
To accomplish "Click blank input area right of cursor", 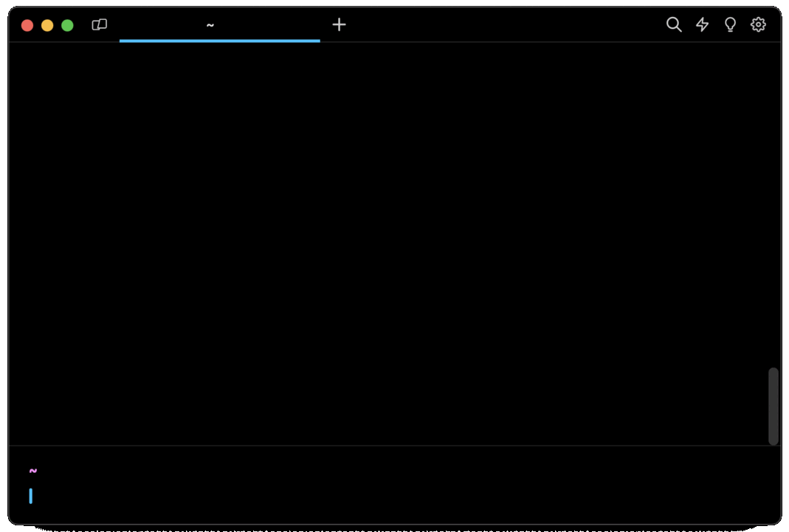I will (369, 496).
